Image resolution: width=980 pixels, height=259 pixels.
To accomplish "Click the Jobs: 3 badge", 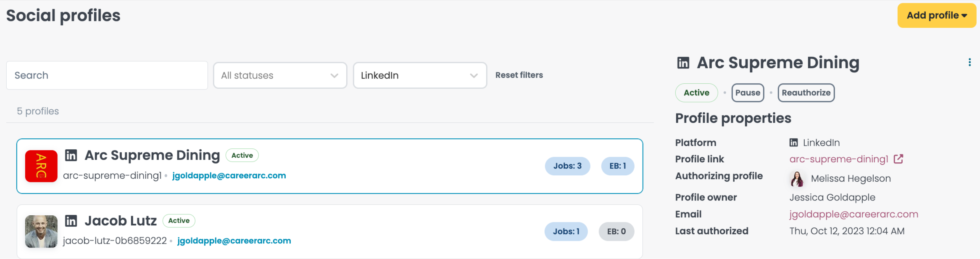I will coord(567,166).
